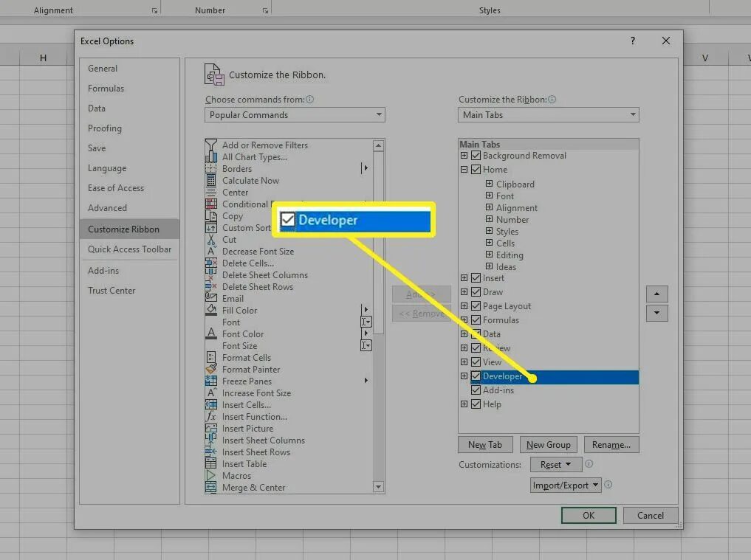This screenshot has height=560, width=751.
Task: Uncheck the Background Removal tab checkbox
Action: [x=476, y=156]
